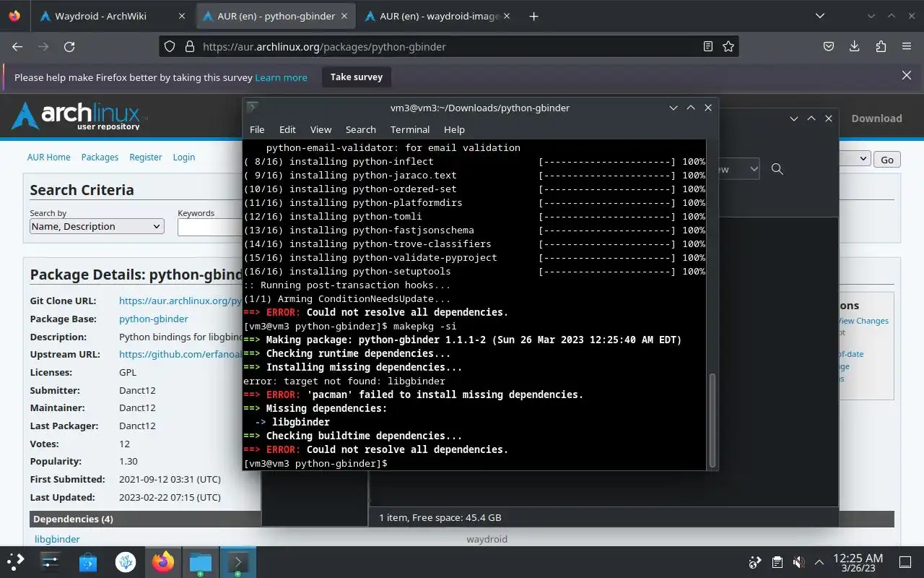Viewport: 924px width, 578px height.
Task: Click the Go button
Action: coord(887,160)
